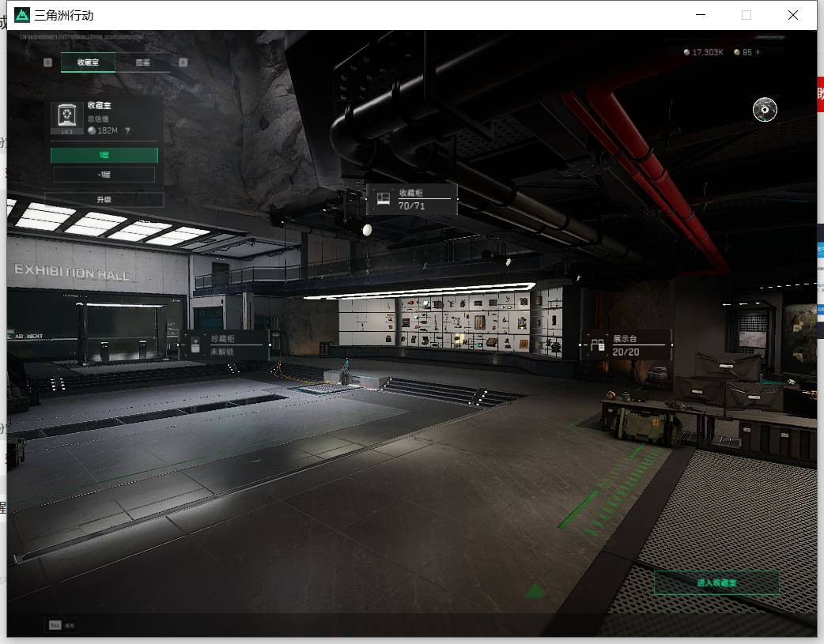Click the next-tab key icon right of 图鉴
The image size is (824, 644).
183,62
